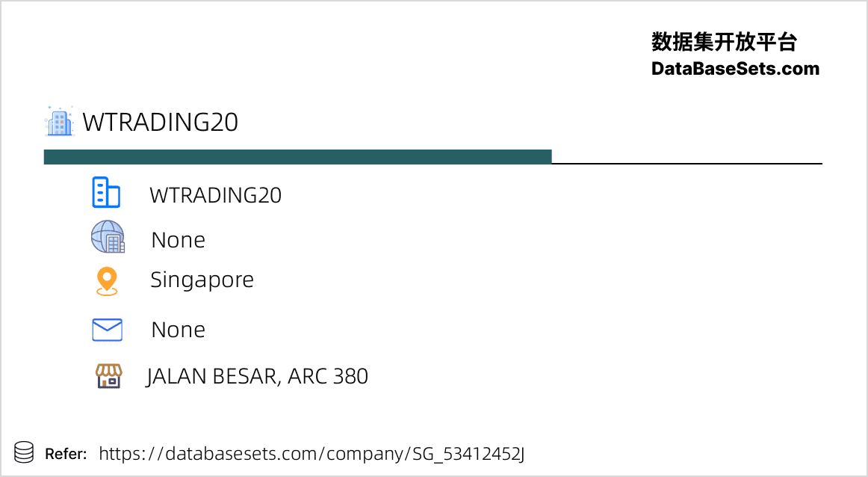Click the blue company building icon

pos(106,192)
